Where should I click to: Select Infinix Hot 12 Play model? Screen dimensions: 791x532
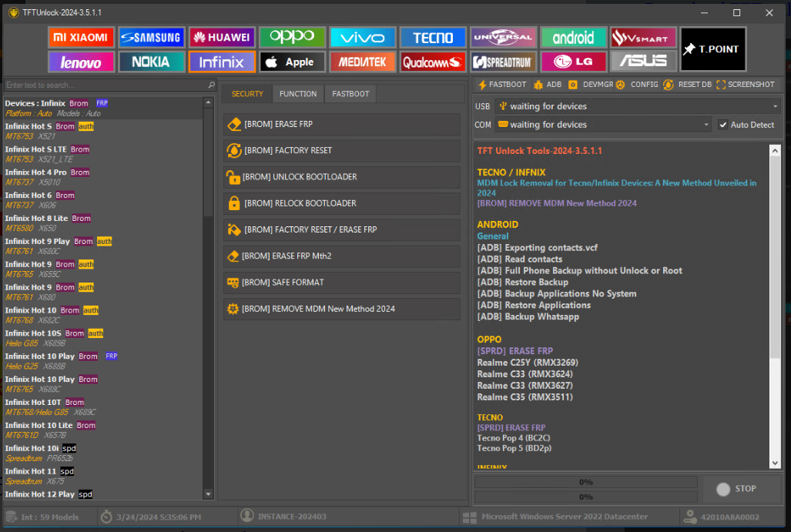(103, 494)
